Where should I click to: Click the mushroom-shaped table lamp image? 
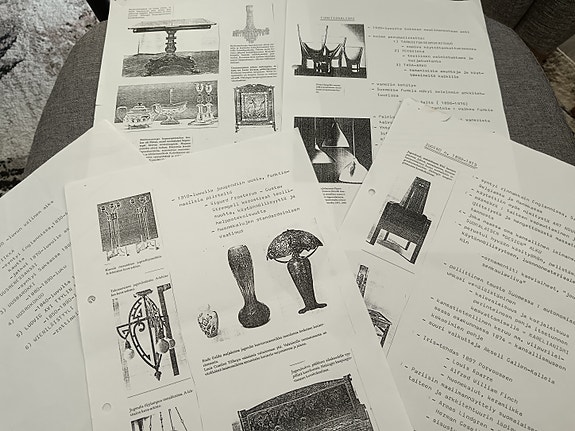296,271
